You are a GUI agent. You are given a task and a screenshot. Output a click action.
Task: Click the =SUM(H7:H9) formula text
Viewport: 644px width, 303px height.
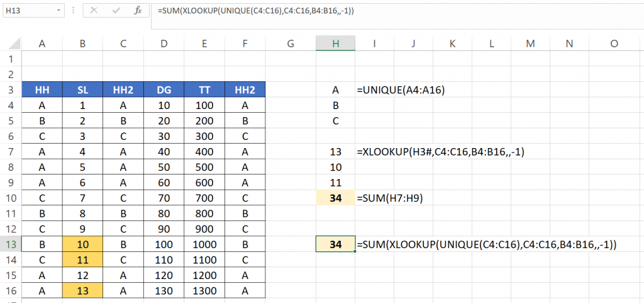pyautogui.click(x=390, y=198)
